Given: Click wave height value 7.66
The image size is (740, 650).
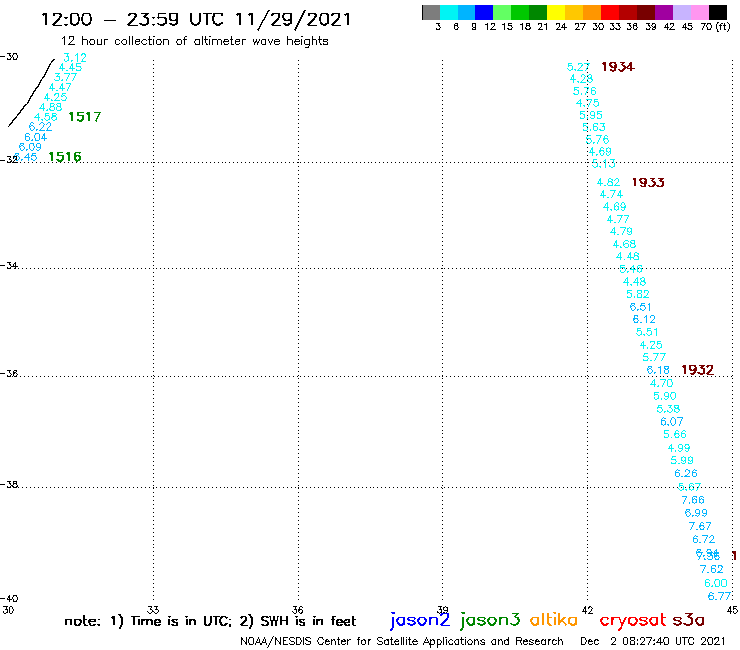Looking at the screenshot, I should [693, 500].
